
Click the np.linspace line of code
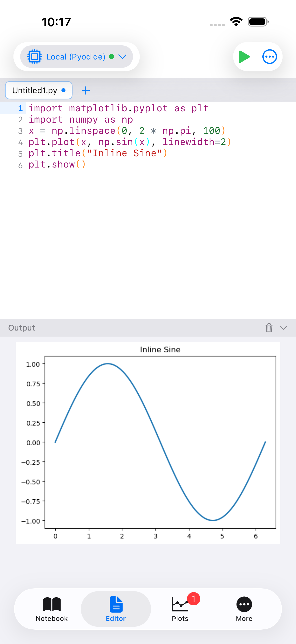(127, 131)
